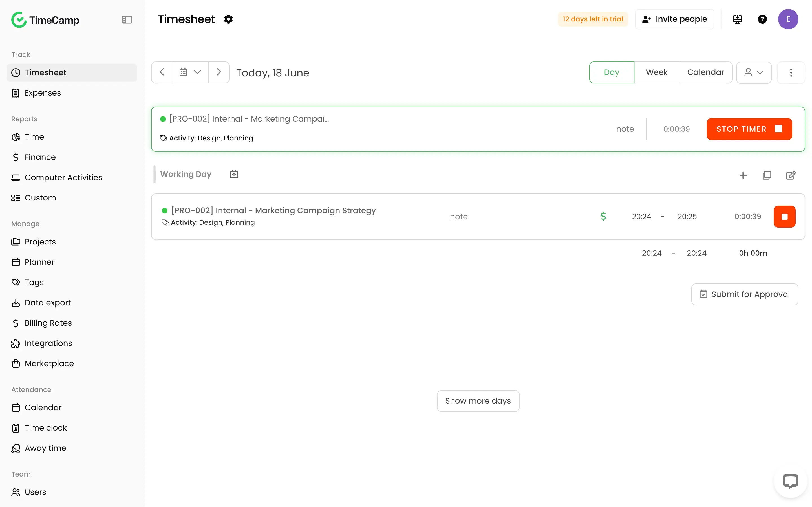Open Users page in Team section
The height and width of the screenshot is (507, 812).
pos(72,492)
